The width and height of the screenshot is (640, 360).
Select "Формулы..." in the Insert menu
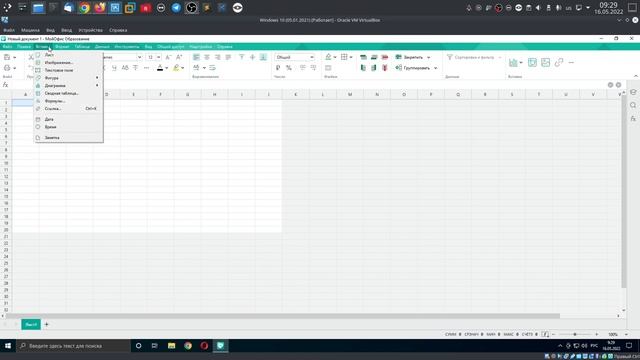pos(55,101)
